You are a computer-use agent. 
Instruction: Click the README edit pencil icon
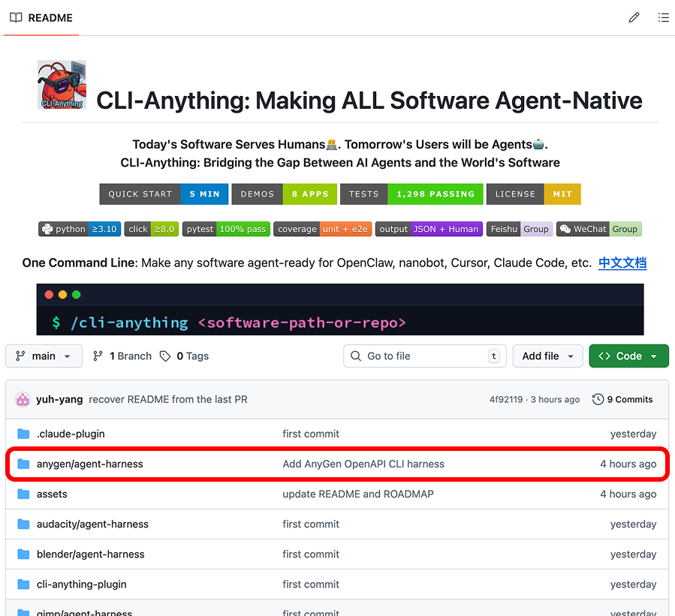point(634,18)
